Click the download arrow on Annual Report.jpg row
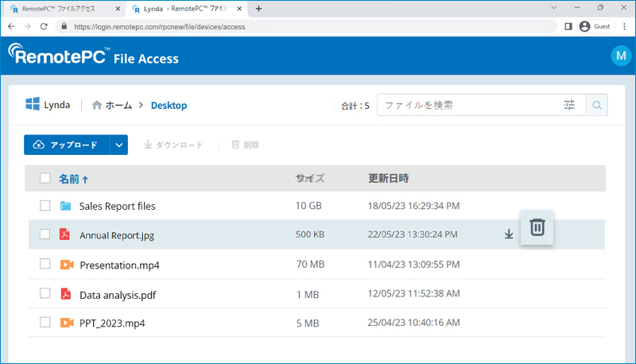The image size is (636, 364). tap(509, 234)
